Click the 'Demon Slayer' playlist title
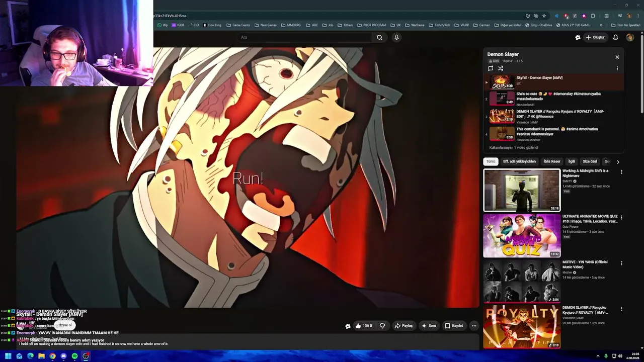Screen dimensions: 644x362 503,54
